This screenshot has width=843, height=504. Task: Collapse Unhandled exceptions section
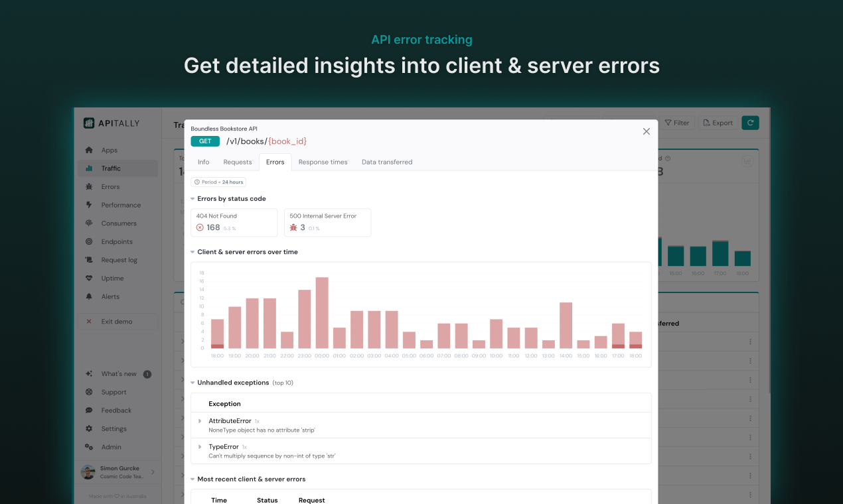point(192,383)
